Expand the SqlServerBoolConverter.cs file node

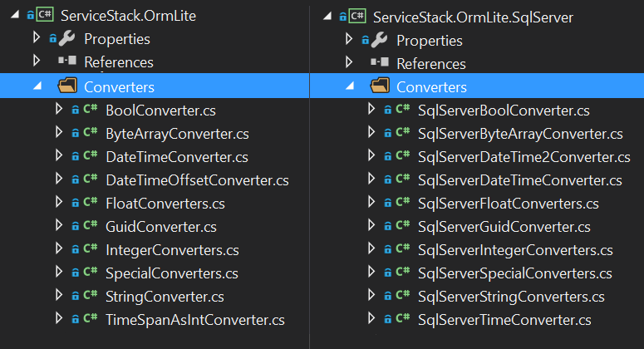[371, 109]
